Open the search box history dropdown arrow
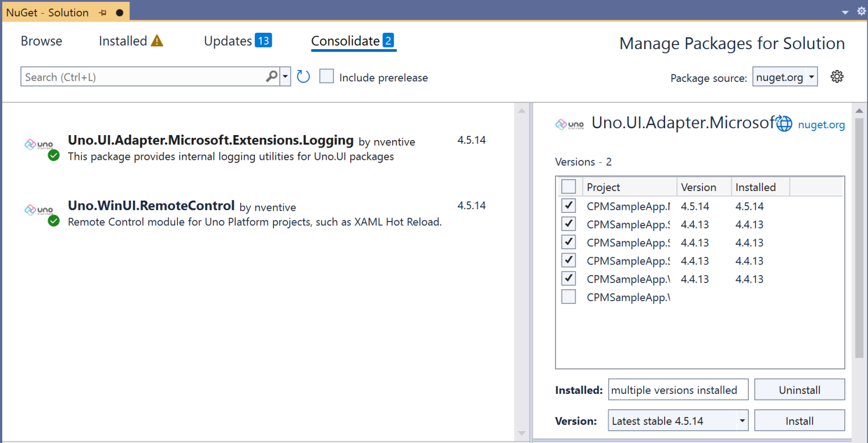Viewport: 868px width, 443px height. (x=285, y=76)
